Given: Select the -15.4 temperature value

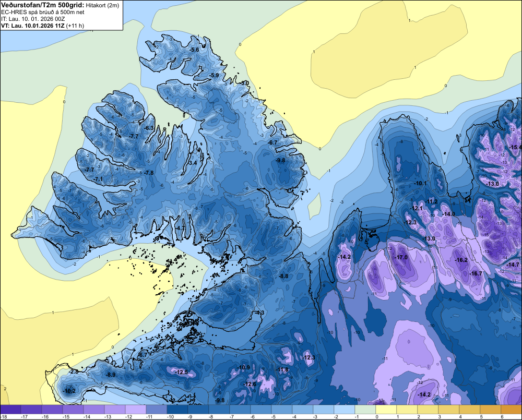Looking at the screenshot, I should 515,147.
